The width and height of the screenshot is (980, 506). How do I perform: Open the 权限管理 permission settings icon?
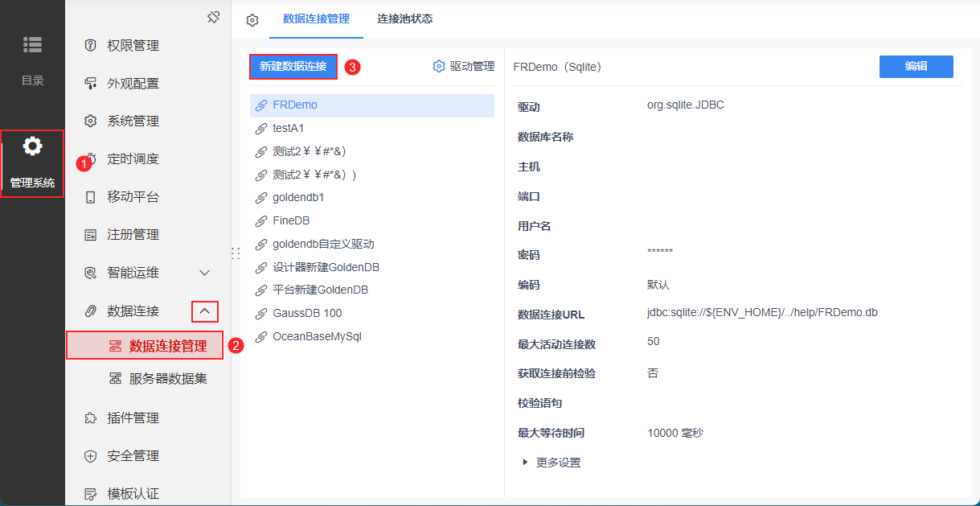(x=90, y=45)
